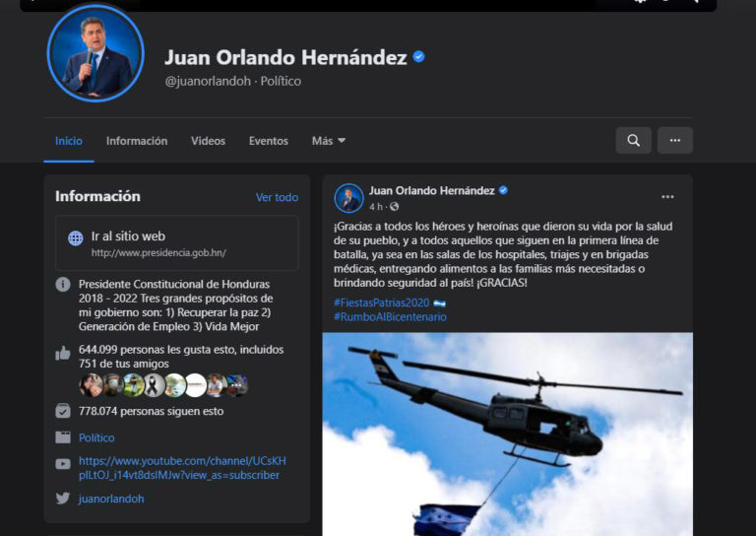Click the Político category link
Image resolution: width=756 pixels, height=536 pixels.
(x=96, y=437)
